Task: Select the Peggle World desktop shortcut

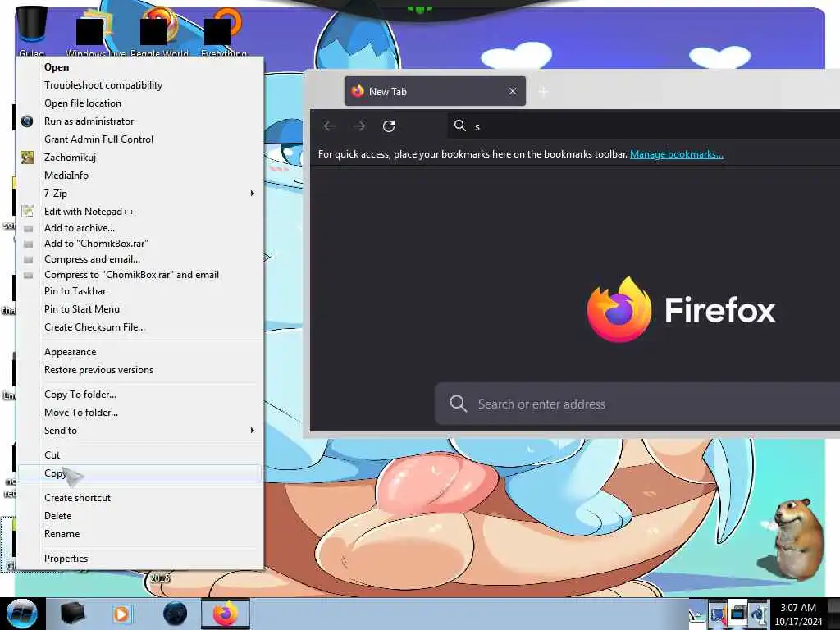Action: [x=159, y=31]
